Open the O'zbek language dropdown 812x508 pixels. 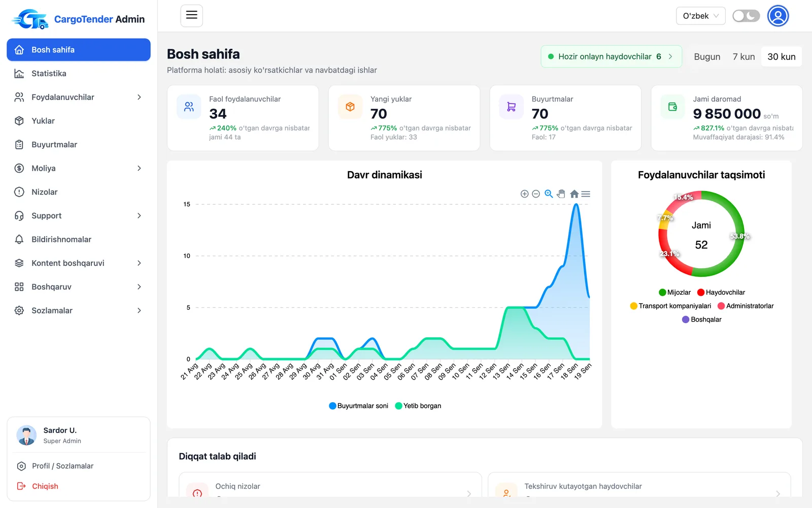coord(701,16)
